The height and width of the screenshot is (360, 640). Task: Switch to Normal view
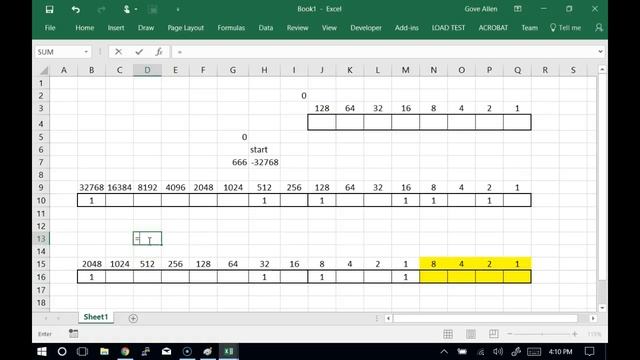[x=448, y=334]
